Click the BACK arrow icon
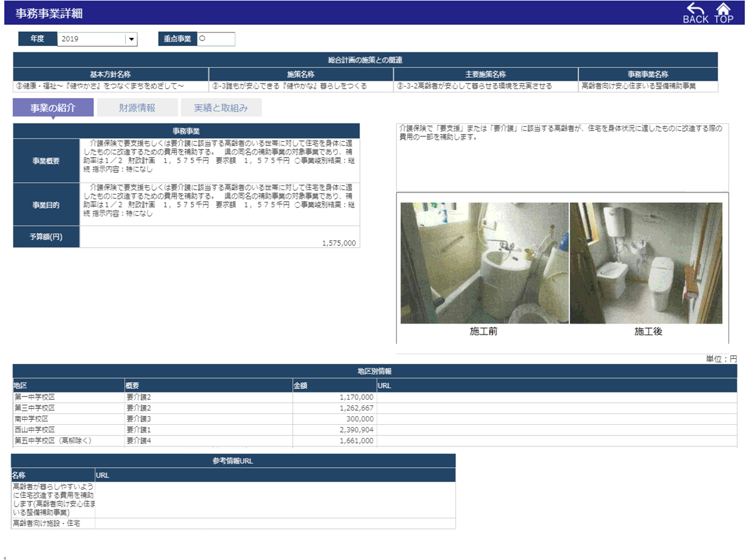The image size is (747, 560). [x=695, y=13]
